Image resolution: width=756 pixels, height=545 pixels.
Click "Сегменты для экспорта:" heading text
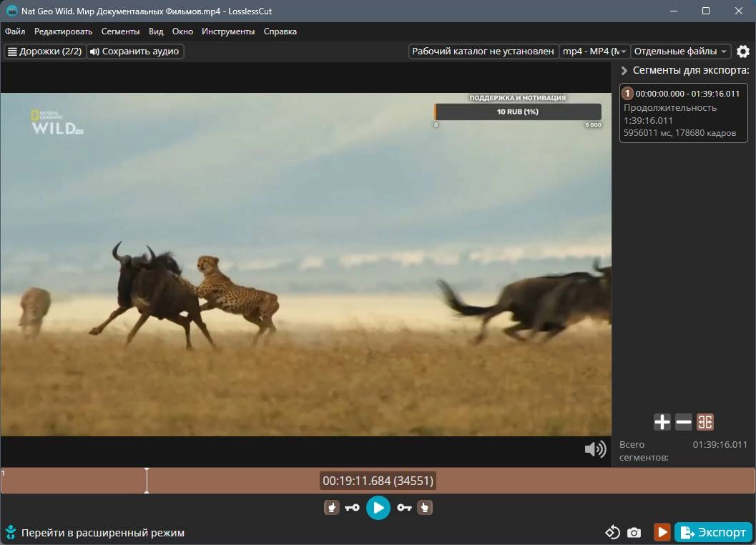[x=691, y=70]
